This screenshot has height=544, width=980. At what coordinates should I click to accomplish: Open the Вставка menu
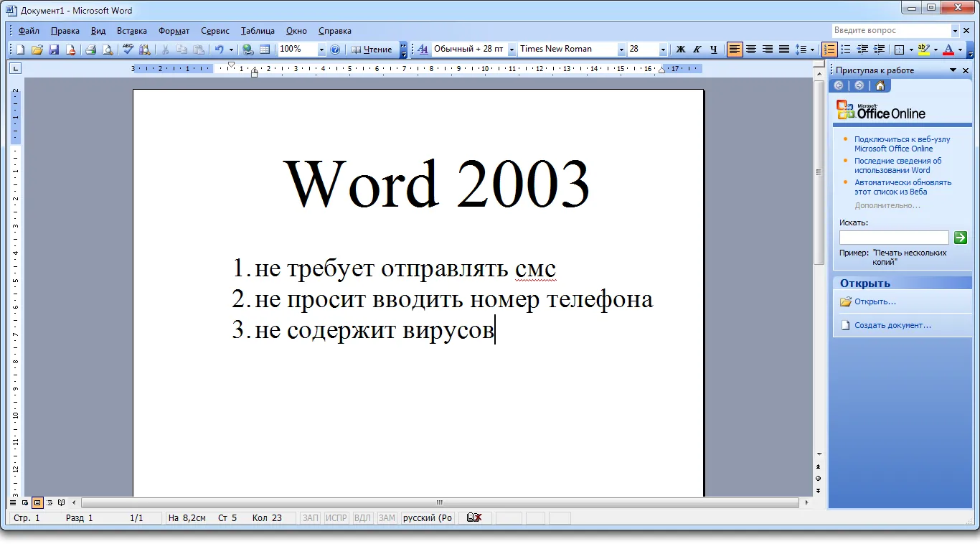pos(131,31)
